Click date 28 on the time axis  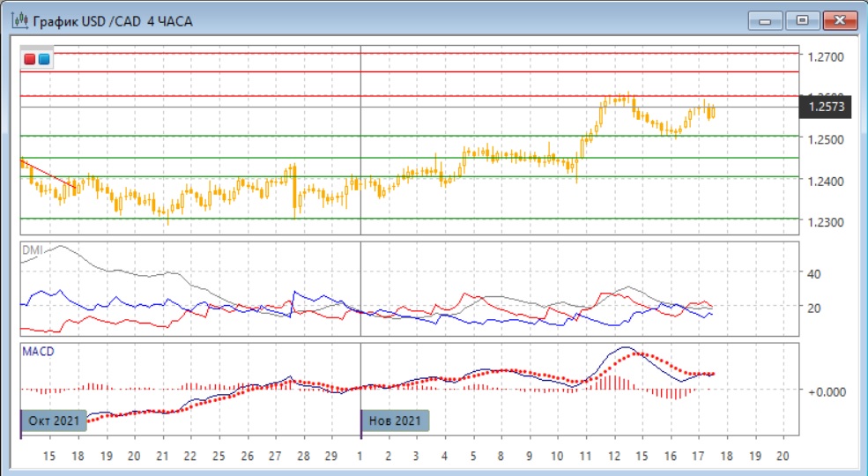[303, 456]
